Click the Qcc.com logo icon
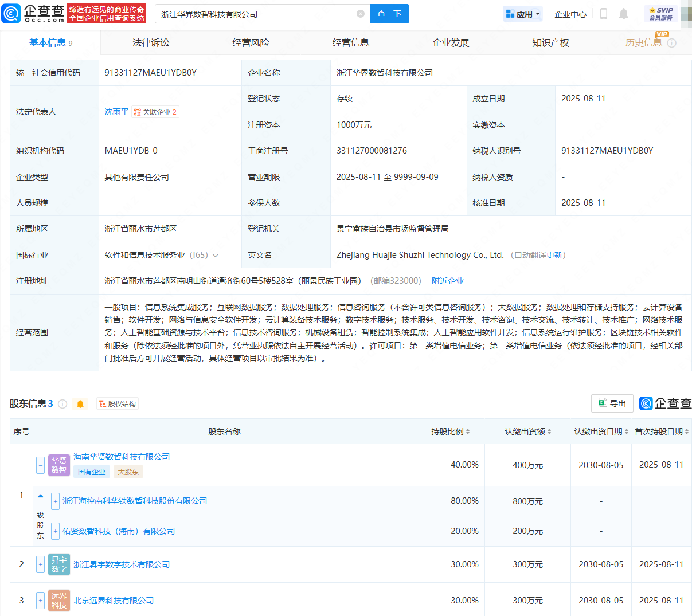 (x=11, y=13)
